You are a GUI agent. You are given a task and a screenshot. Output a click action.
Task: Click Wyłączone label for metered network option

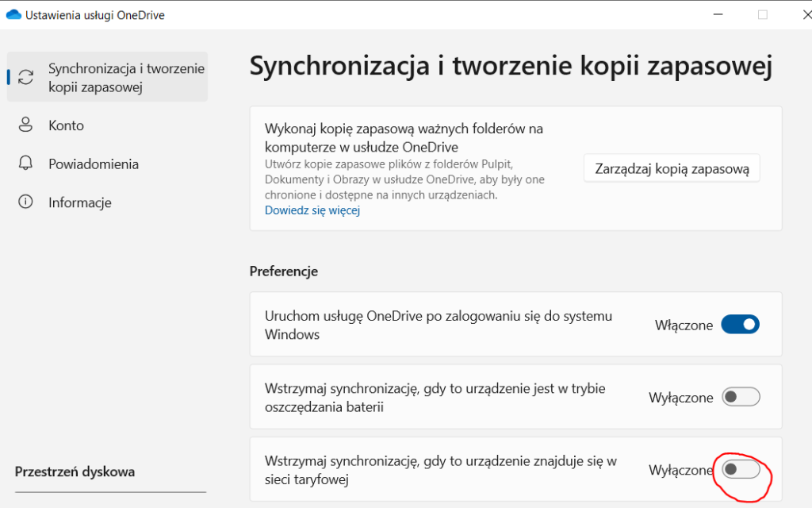[680, 470]
